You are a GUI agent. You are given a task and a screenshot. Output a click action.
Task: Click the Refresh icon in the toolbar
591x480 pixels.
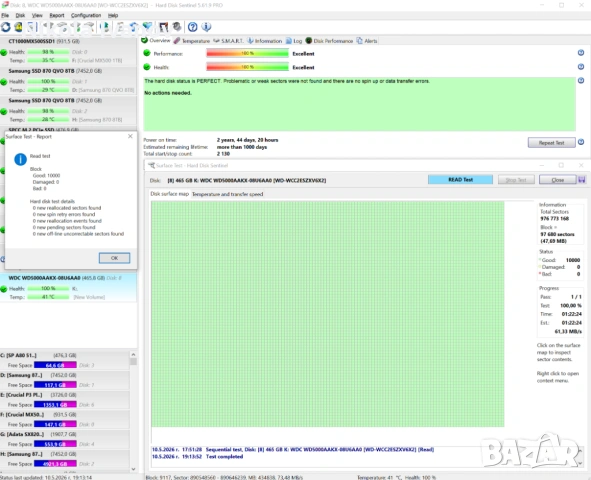pos(6,27)
